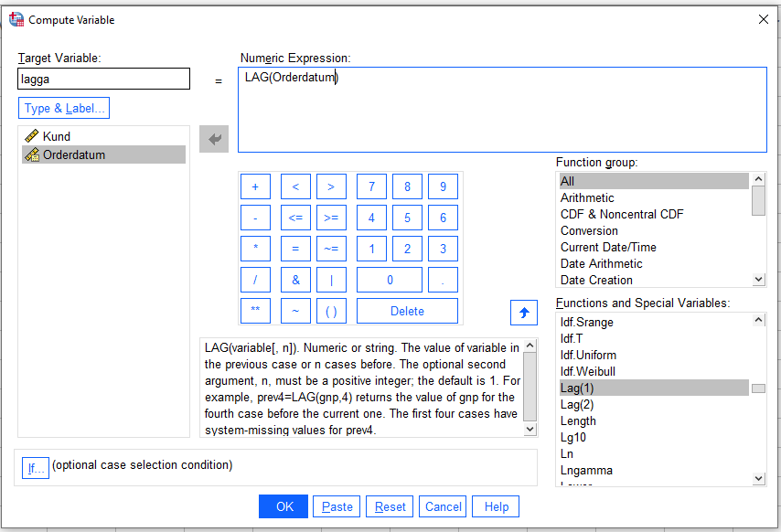Select All in Function group list
Image resolution: width=781 pixels, height=532 pixels.
tap(654, 181)
